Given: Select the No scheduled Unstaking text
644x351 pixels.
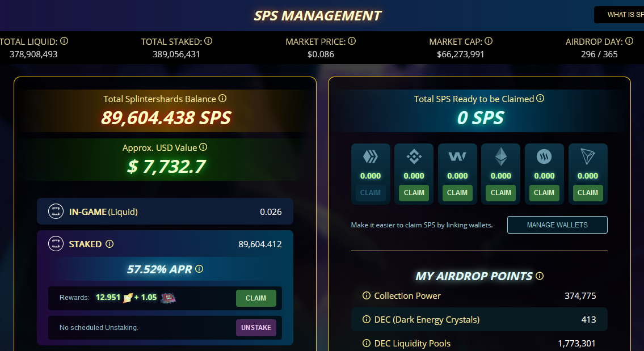Looking at the screenshot, I should 99,328.
